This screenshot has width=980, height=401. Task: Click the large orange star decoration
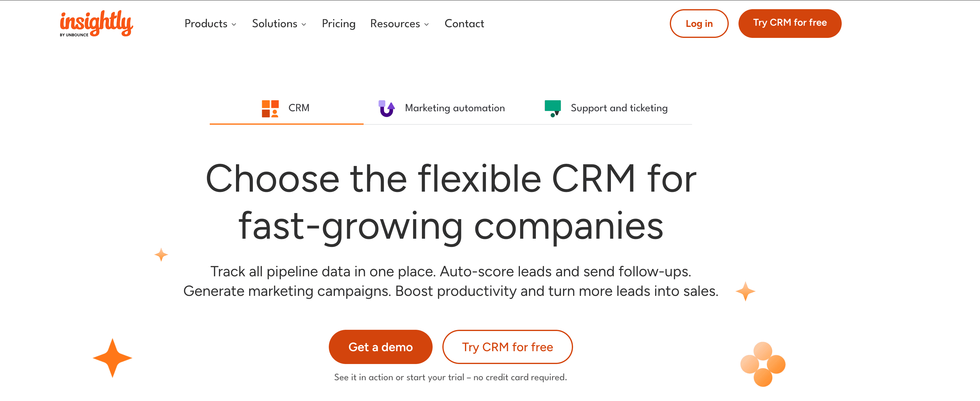click(112, 358)
